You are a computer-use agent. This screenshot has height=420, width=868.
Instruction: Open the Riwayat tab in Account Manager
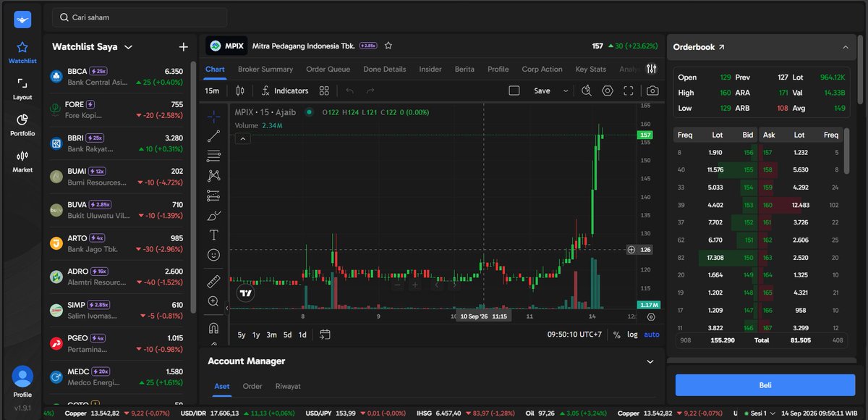(x=288, y=386)
